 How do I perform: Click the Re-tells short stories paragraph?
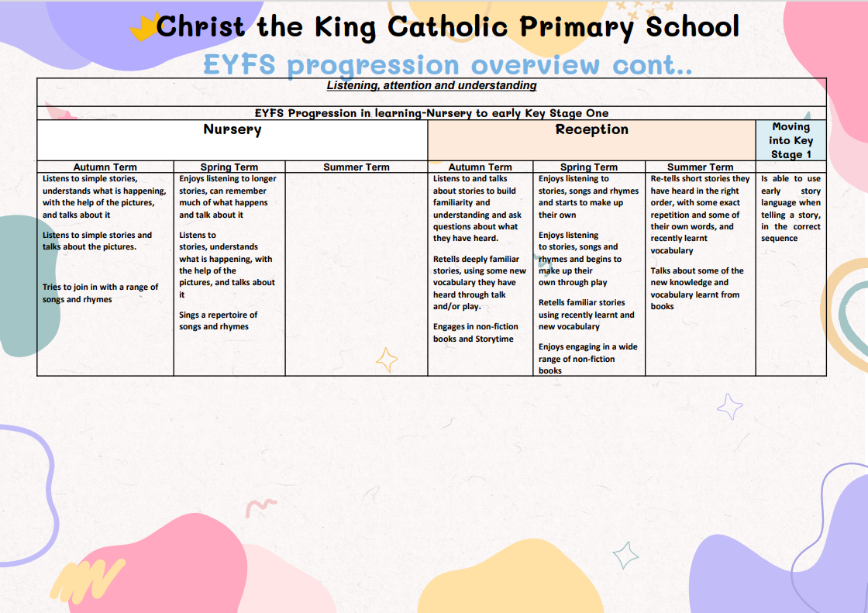click(699, 215)
